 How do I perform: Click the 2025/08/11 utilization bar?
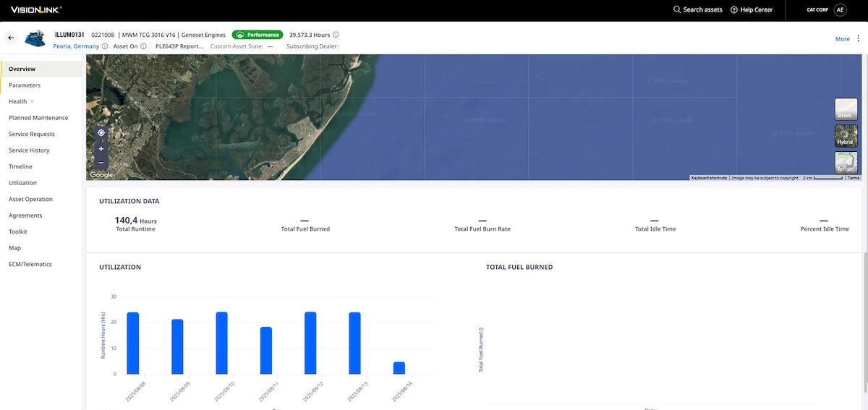tap(266, 351)
